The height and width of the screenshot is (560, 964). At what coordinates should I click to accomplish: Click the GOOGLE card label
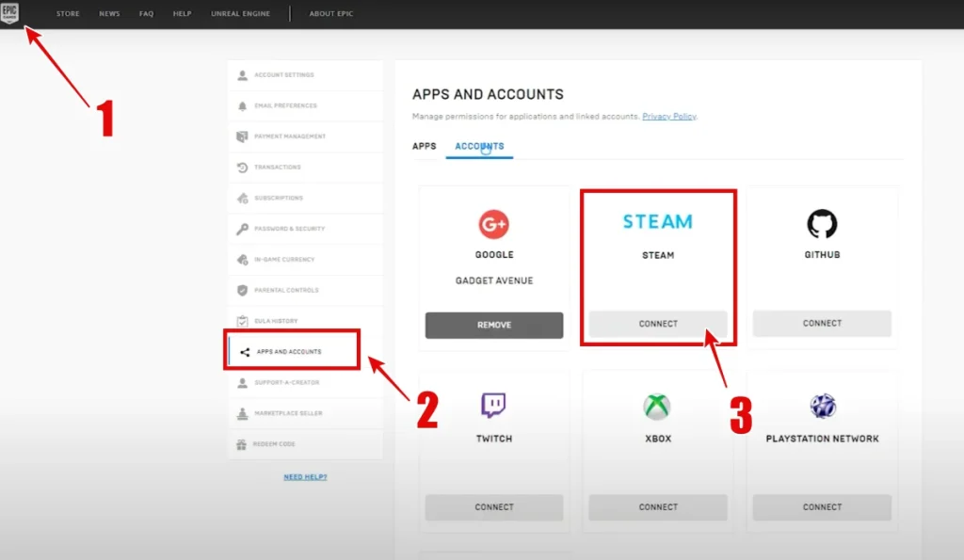(x=494, y=254)
